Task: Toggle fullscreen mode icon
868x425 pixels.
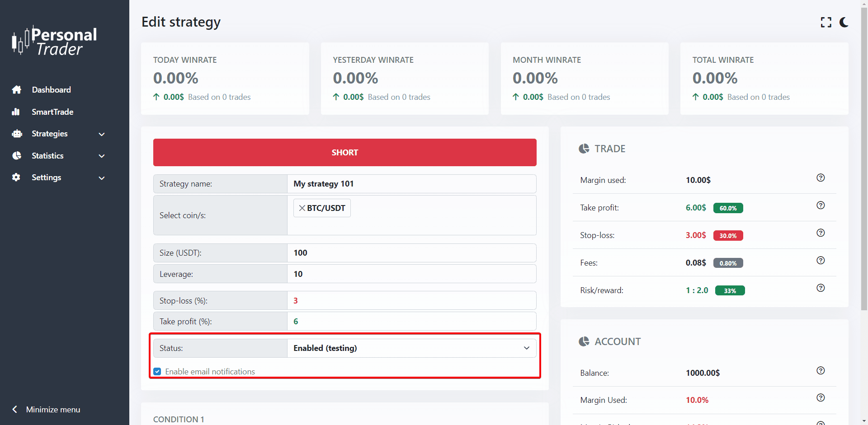Action: [826, 22]
